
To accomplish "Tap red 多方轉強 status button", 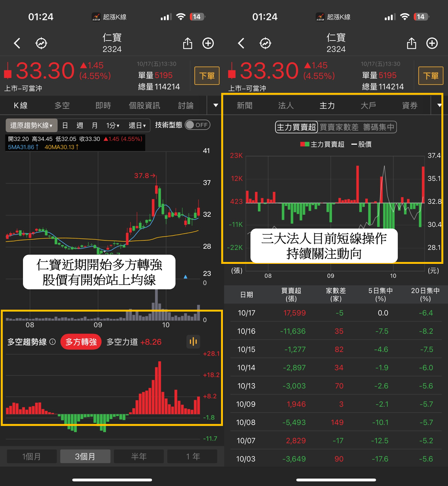I will pos(81,342).
